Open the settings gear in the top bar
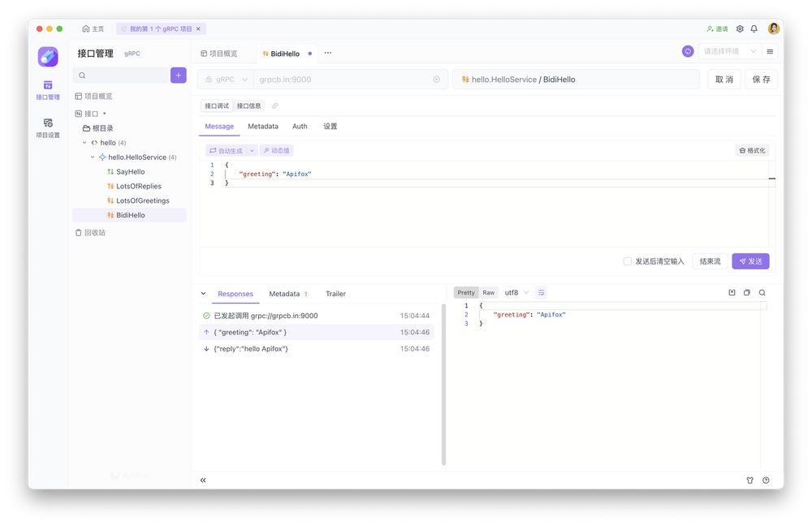 click(740, 28)
